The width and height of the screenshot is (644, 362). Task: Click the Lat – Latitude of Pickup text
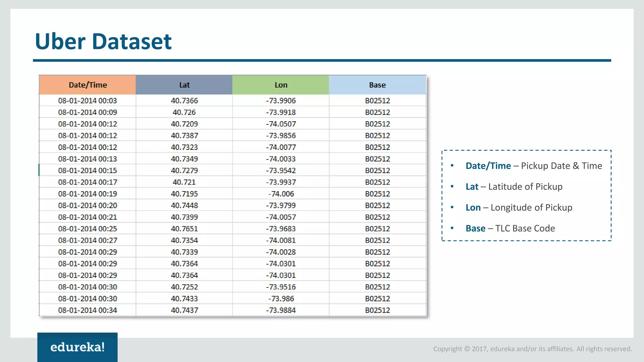point(514,187)
